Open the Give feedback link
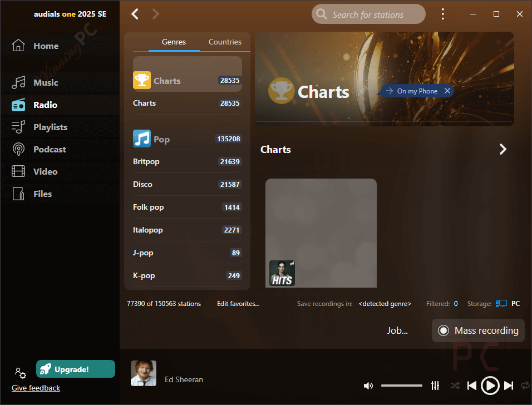The image size is (532, 405). click(x=36, y=388)
